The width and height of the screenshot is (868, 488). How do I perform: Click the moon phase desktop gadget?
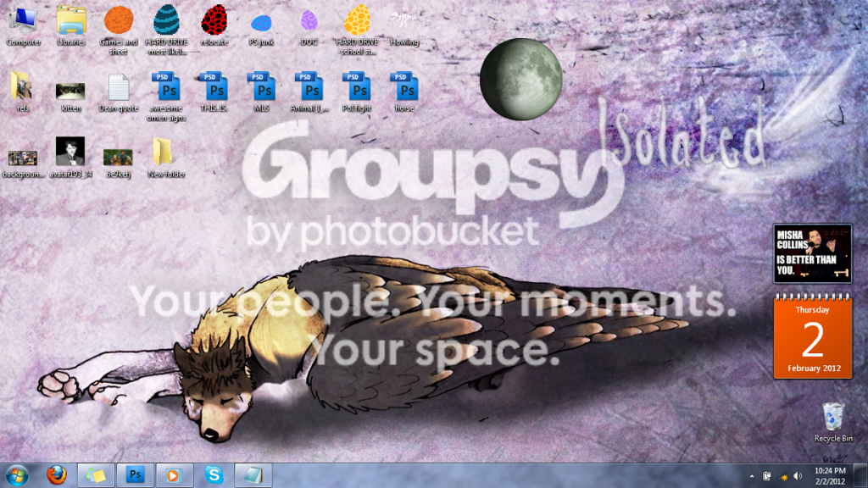521,79
